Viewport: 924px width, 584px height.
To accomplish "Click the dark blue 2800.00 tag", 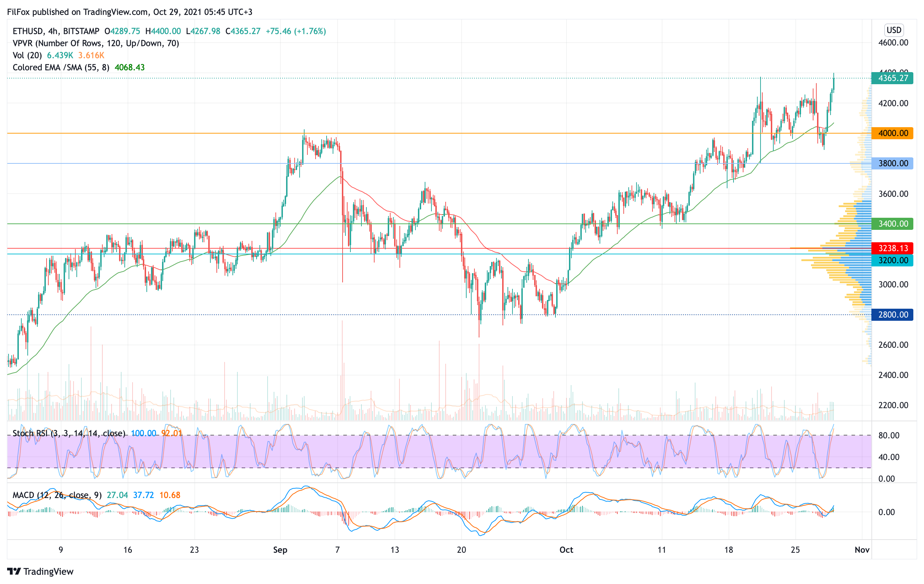I will [892, 315].
